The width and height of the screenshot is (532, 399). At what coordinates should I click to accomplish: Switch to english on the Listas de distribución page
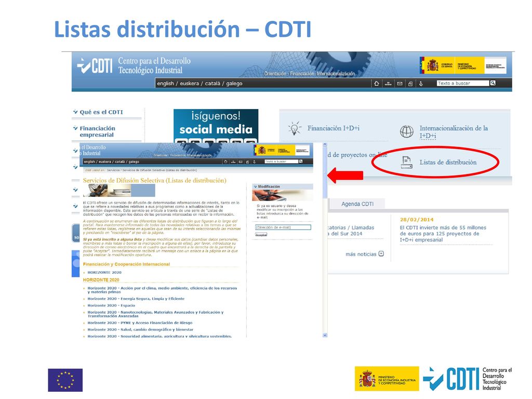(x=89, y=162)
